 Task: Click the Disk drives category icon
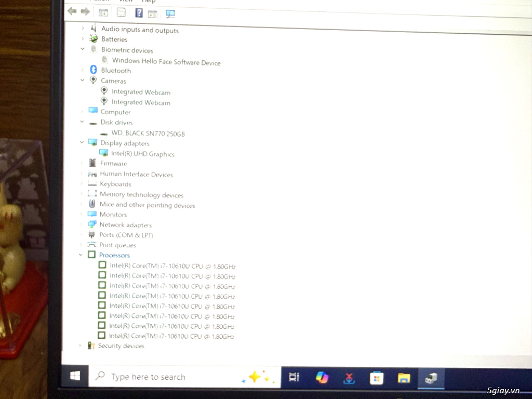click(x=93, y=123)
